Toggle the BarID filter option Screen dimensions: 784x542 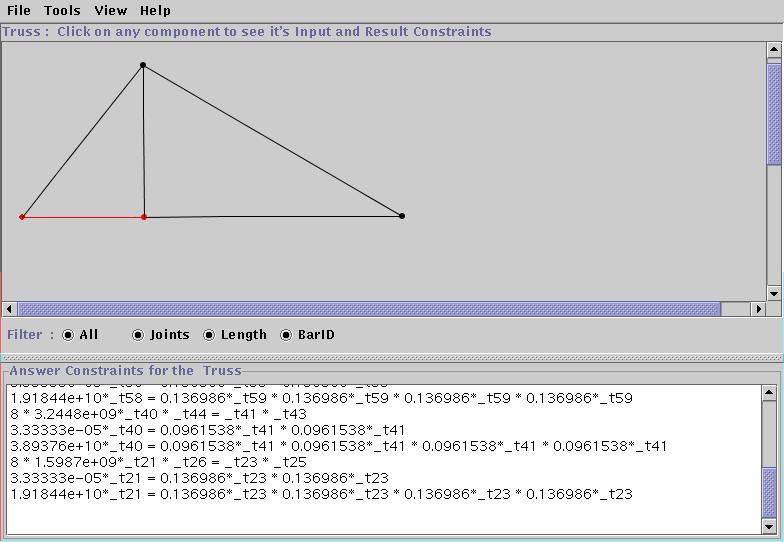286,335
